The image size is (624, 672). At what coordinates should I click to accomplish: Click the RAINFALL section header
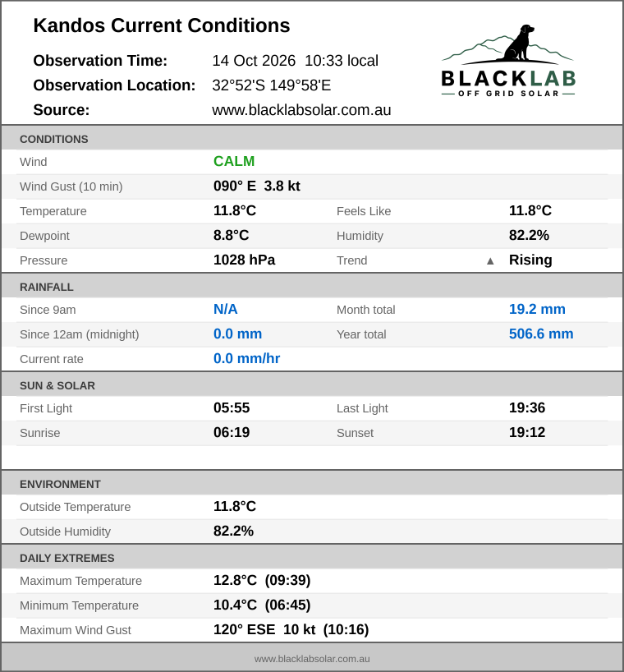coord(312,287)
